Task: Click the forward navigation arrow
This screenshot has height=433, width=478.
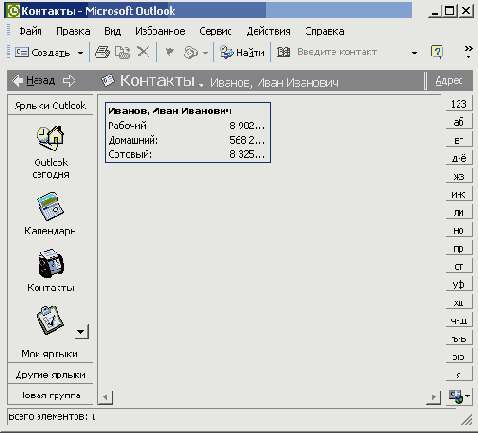Action: pyautogui.click(x=69, y=80)
